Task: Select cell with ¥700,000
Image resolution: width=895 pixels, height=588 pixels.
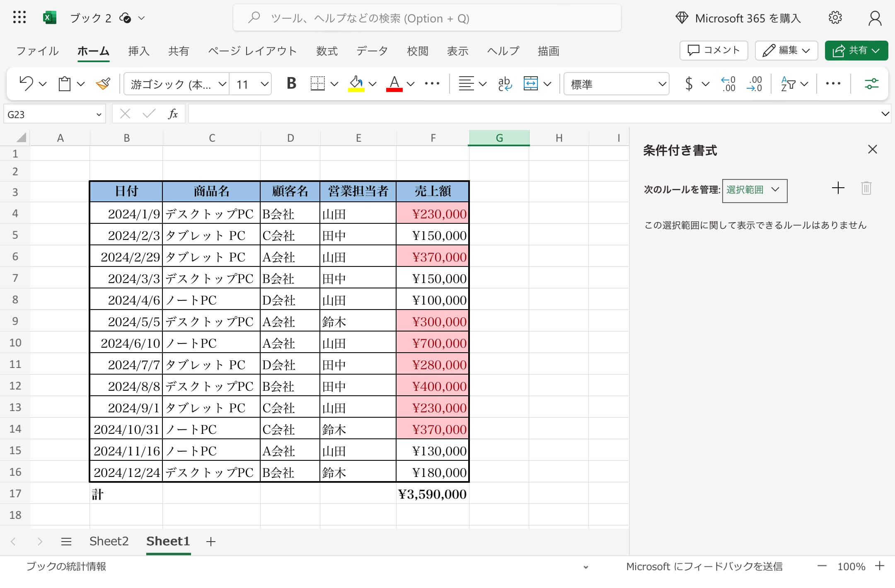Action: (x=433, y=342)
